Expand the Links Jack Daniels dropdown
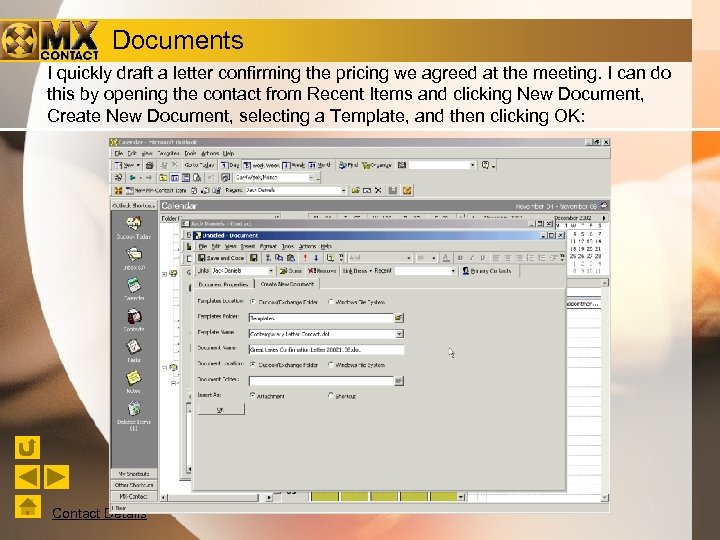The height and width of the screenshot is (540, 720). pos(271,271)
